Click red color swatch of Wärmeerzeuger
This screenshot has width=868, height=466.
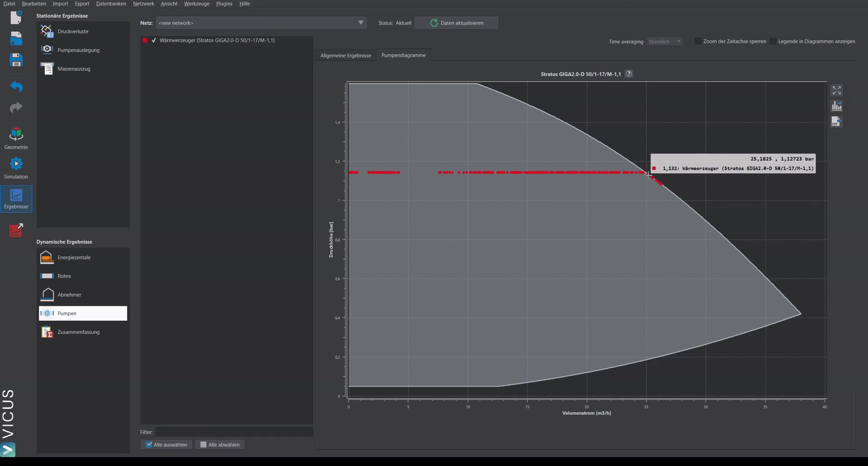point(145,40)
